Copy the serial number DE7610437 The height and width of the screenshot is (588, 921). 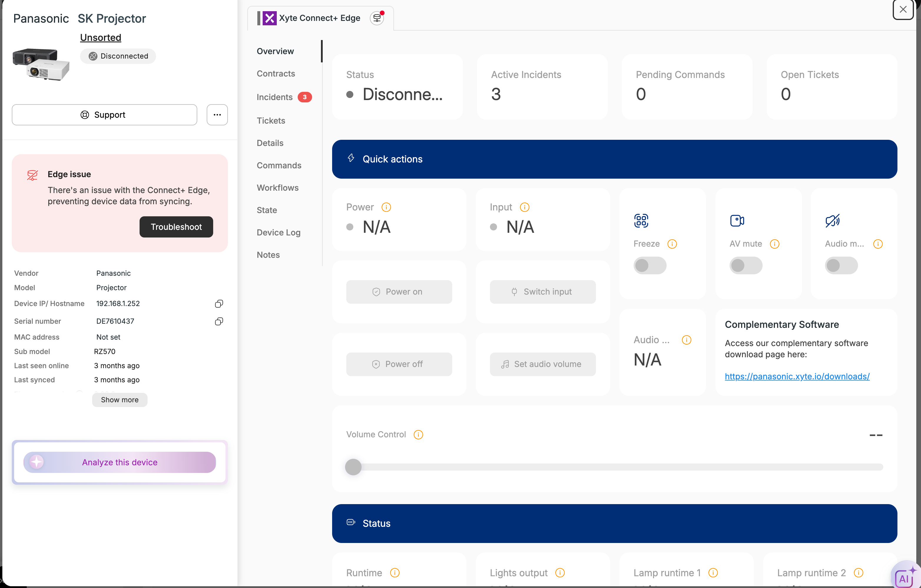coord(219,321)
